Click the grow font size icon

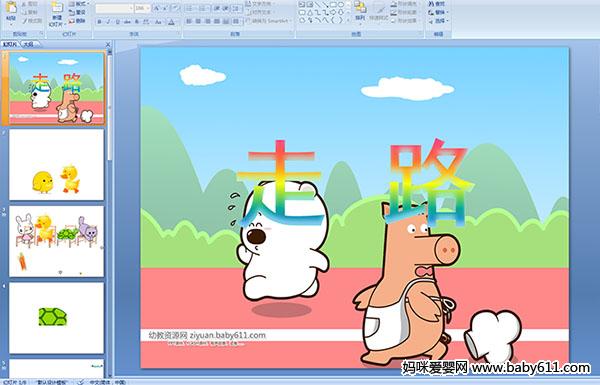(157, 8)
